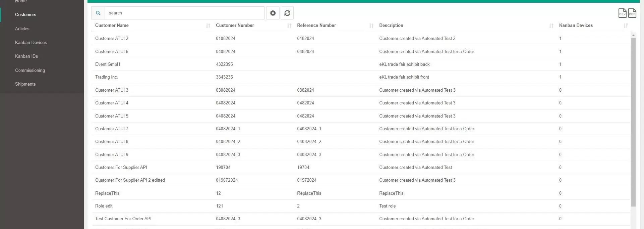The height and width of the screenshot is (229, 644).
Task: Select the Customer Name column header
Action: point(112,26)
